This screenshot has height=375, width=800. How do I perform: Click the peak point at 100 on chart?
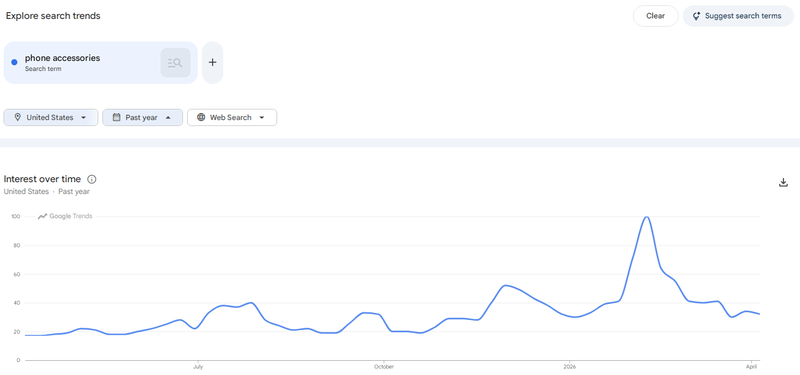pyautogui.click(x=647, y=217)
